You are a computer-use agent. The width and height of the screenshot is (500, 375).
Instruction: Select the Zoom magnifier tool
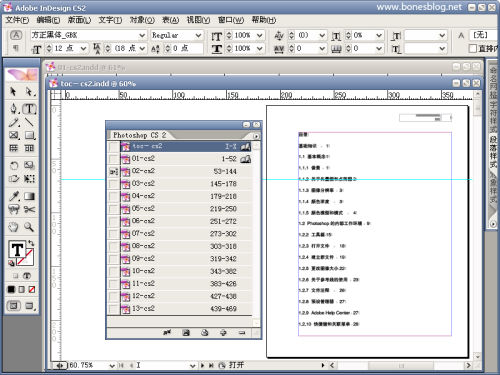(x=29, y=227)
